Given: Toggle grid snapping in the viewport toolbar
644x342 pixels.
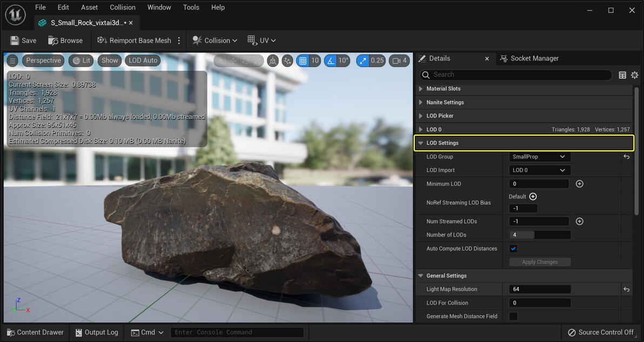Looking at the screenshot, I should point(303,61).
